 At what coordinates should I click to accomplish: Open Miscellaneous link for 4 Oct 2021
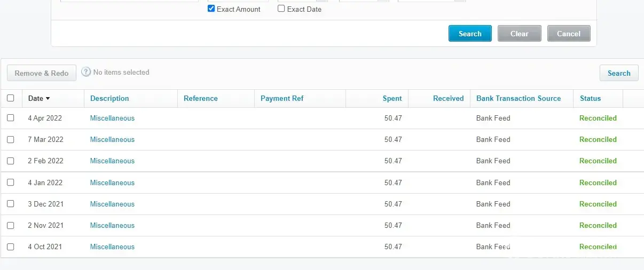click(x=112, y=247)
